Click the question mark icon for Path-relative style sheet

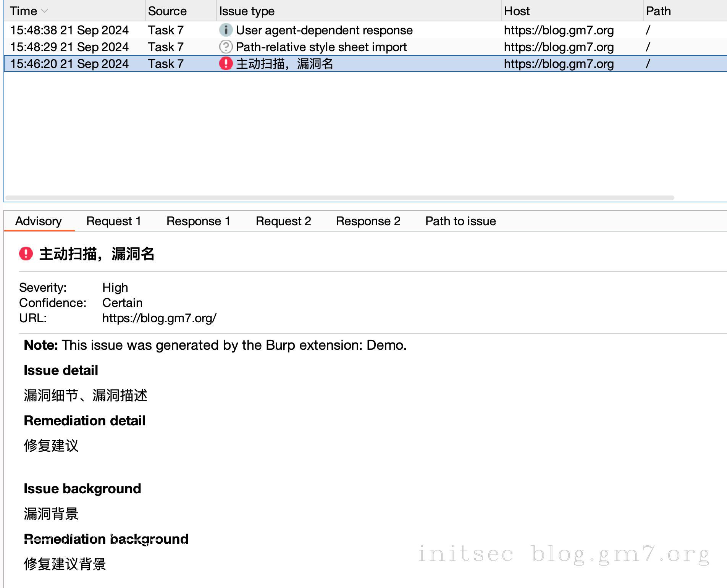point(226,47)
